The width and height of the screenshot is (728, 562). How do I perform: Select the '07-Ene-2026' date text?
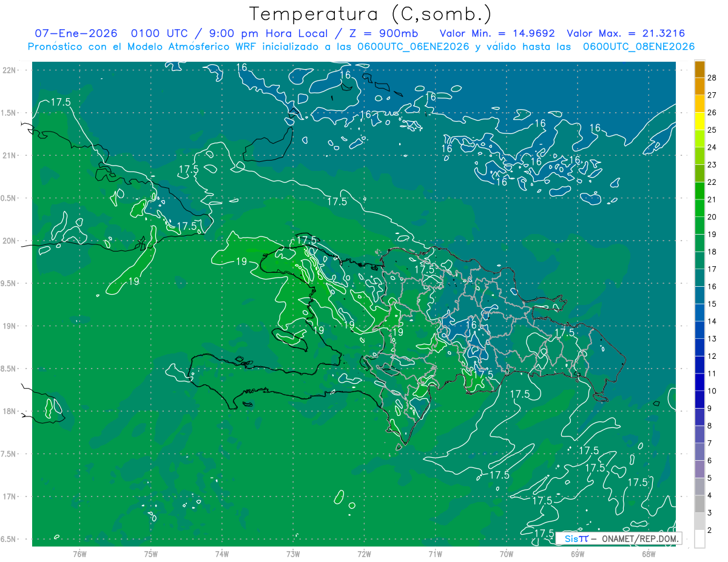[76, 33]
